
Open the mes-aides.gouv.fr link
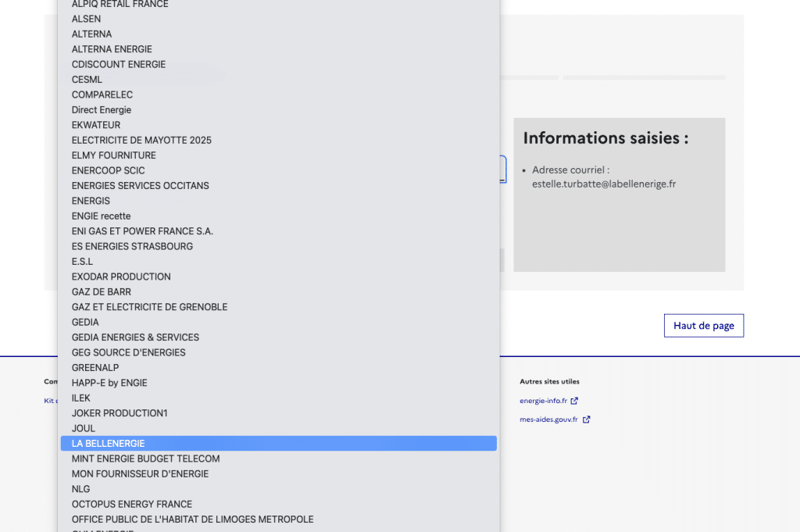[x=548, y=420]
